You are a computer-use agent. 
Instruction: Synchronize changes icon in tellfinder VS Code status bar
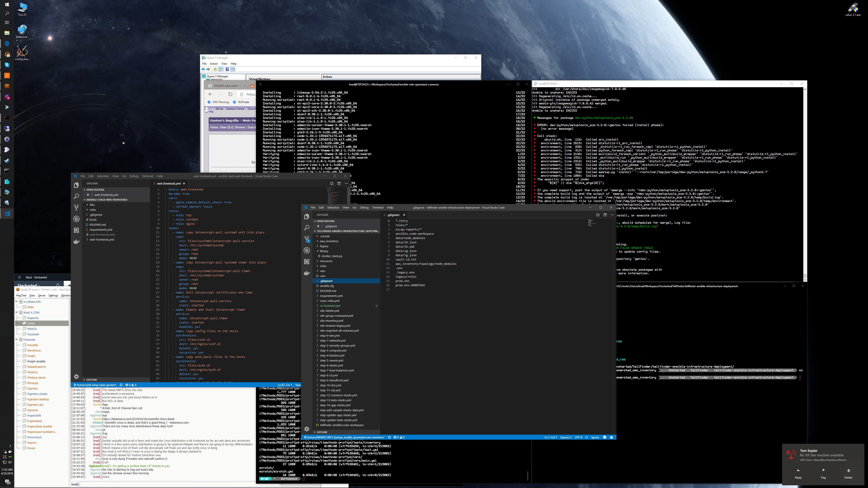click(x=389, y=437)
